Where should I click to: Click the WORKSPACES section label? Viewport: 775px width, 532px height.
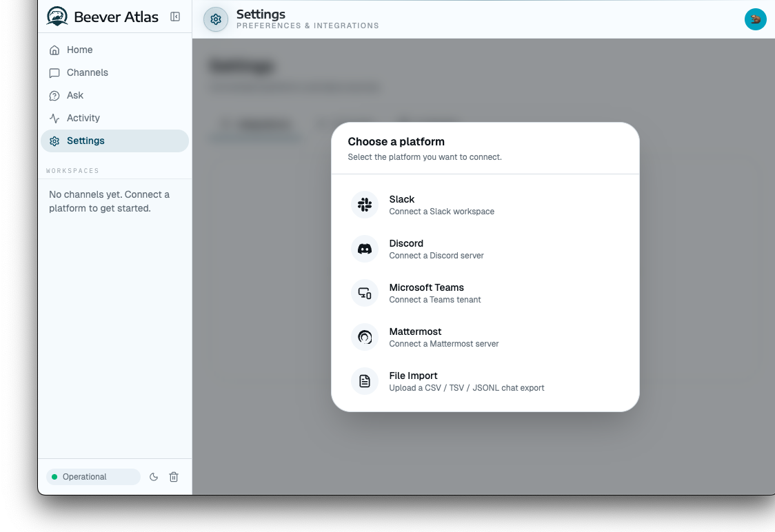click(72, 171)
